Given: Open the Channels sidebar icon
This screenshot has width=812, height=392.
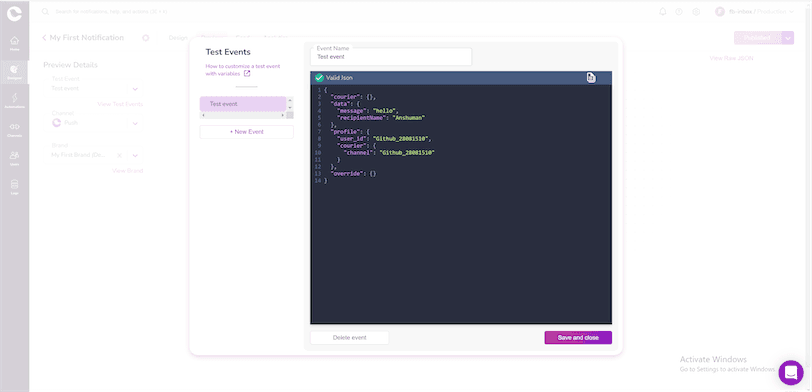Looking at the screenshot, I should point(14,129).
